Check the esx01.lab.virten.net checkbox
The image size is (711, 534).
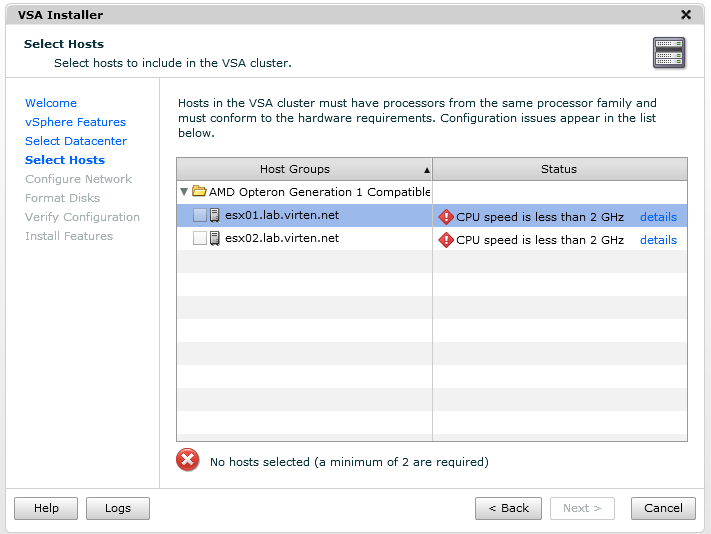[200, 215]
